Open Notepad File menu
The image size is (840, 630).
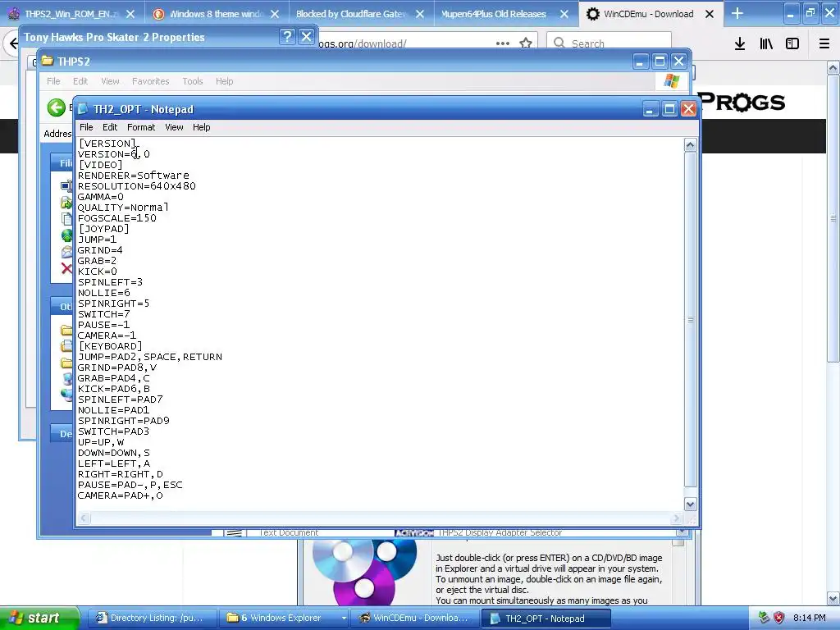pyautogui.click(x=86, y=127)
